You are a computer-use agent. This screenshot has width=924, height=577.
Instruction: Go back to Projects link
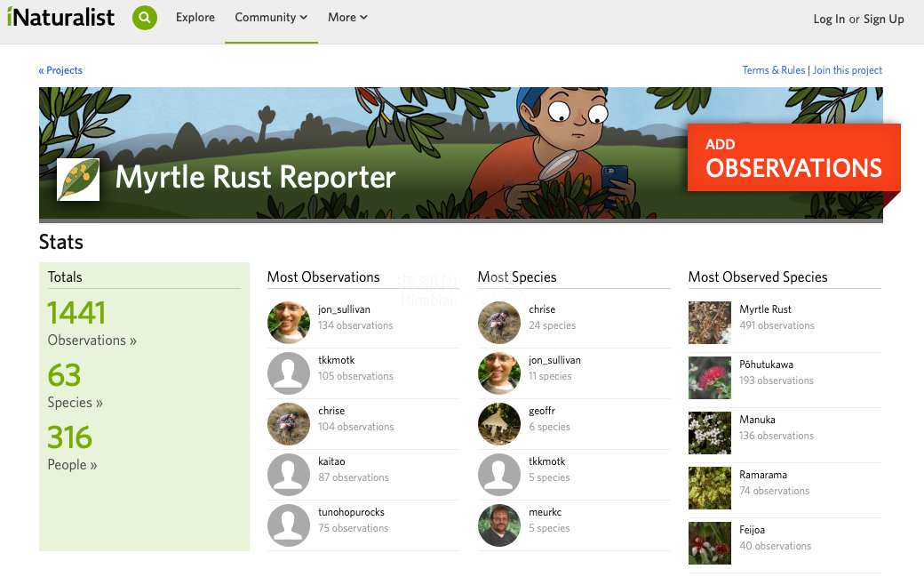coord(60,70)
